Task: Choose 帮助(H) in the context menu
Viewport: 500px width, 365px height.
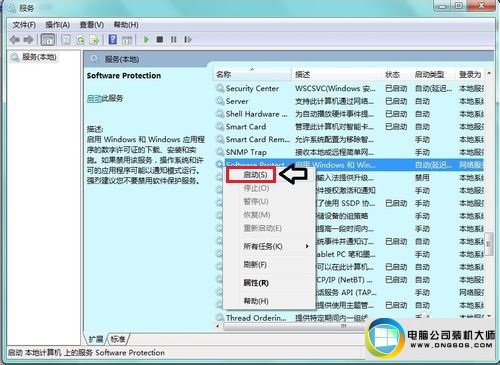Action: click(x=269, y=301)
